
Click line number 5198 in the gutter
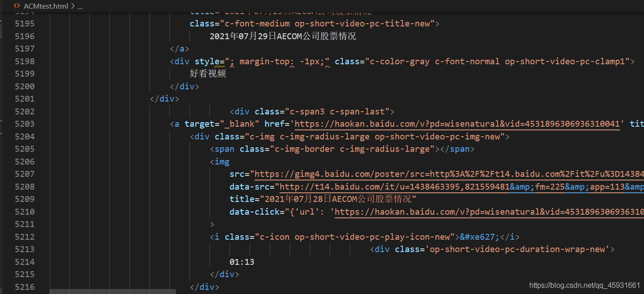coord(25,62)
